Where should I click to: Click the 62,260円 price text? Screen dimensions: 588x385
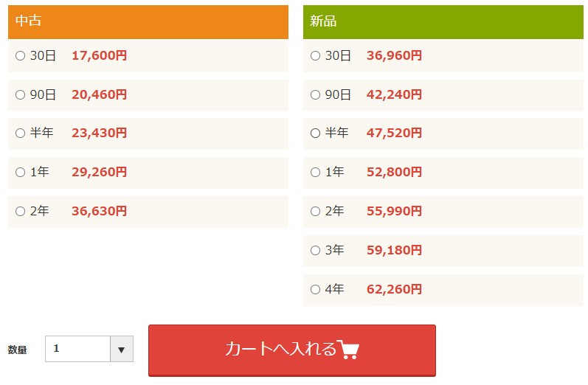[x=394, y=289]
